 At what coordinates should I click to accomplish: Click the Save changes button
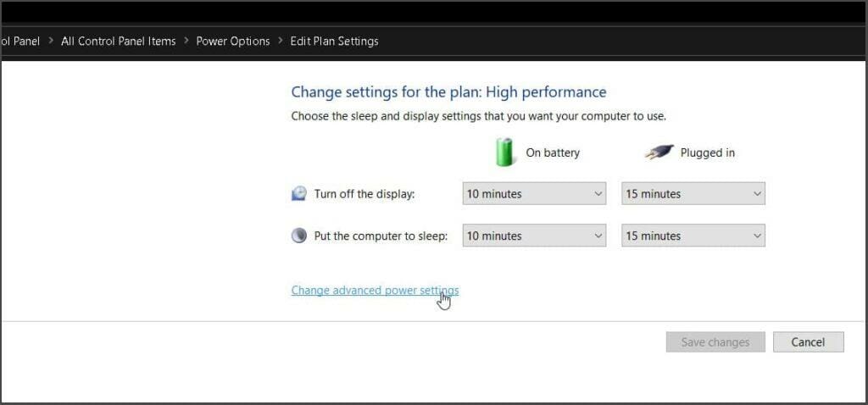click(x=715, y=342)
